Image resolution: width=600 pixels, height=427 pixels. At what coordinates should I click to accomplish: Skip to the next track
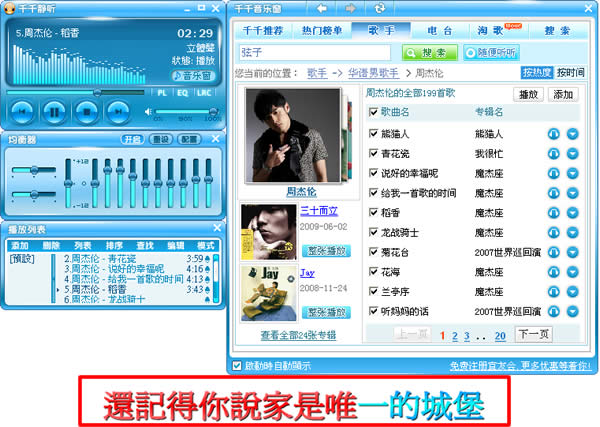pyautogui.click(x=118, y=112)
